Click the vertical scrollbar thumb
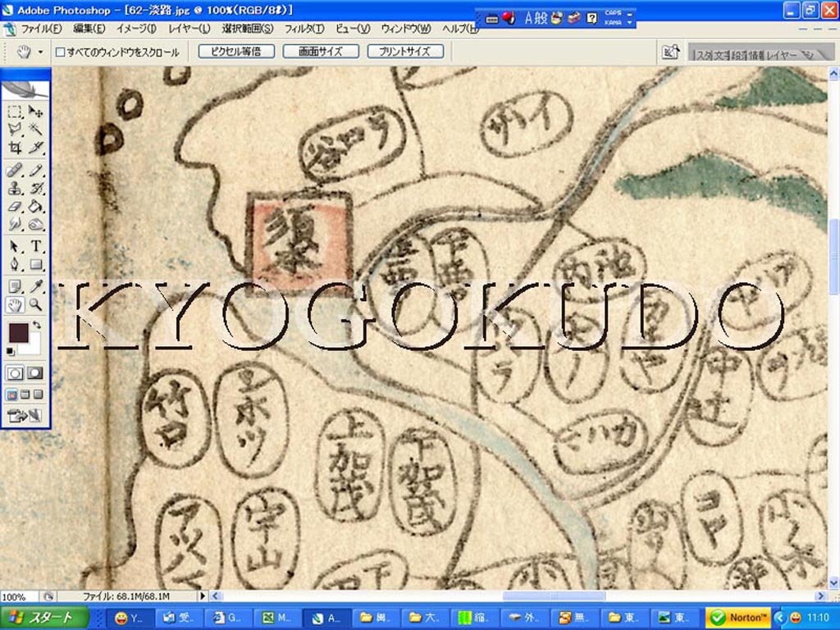The image size is (840, 630). coord(834,257)
